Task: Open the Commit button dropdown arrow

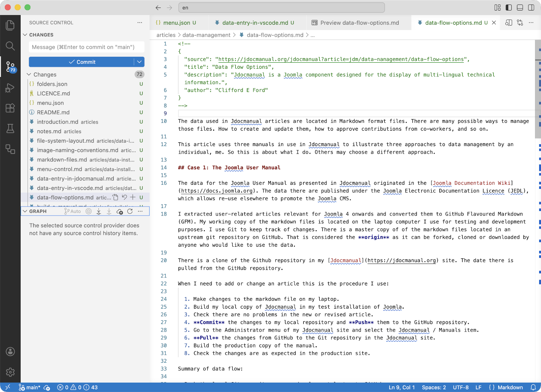Action: (139, 62)
